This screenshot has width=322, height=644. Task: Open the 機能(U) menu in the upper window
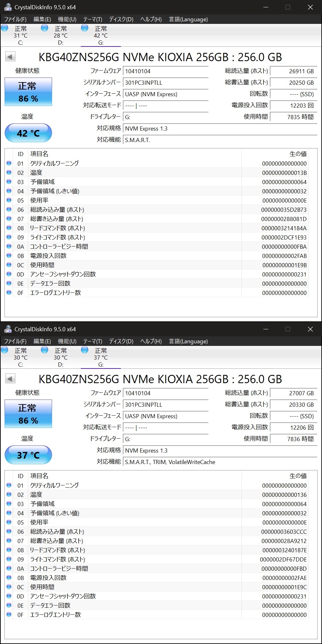(x=67, y=19)
